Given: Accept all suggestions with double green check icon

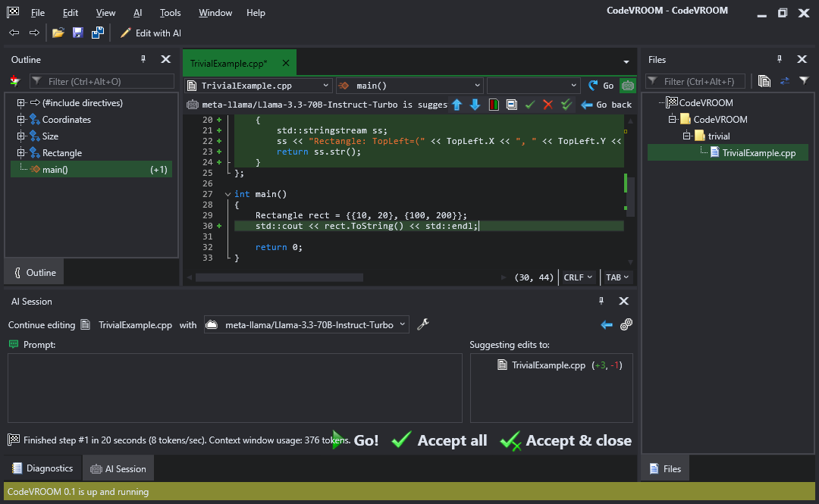Looking at the screenshot, I should tap(566, 105).
